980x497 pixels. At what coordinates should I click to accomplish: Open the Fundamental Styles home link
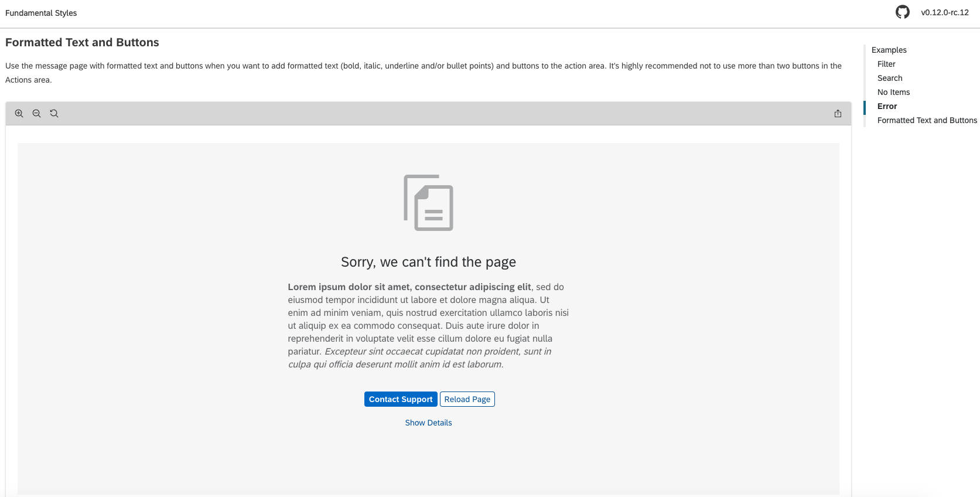pos(41,13)
